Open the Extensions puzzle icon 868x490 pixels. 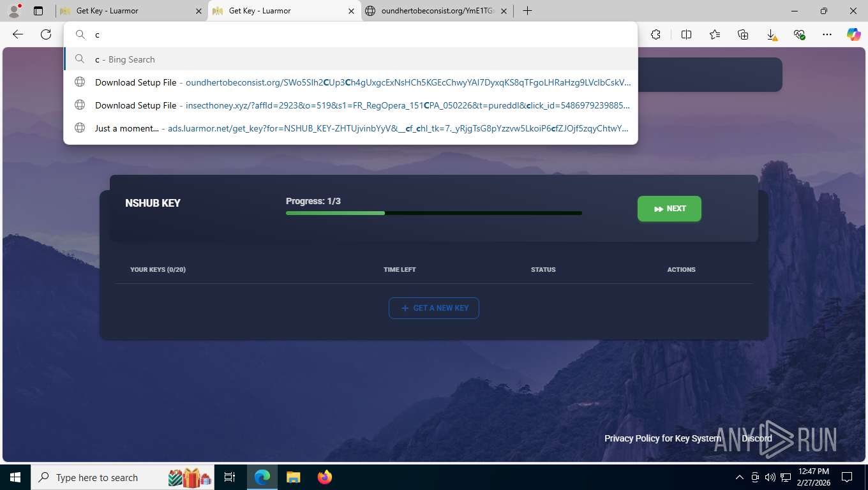pos(655,34)
